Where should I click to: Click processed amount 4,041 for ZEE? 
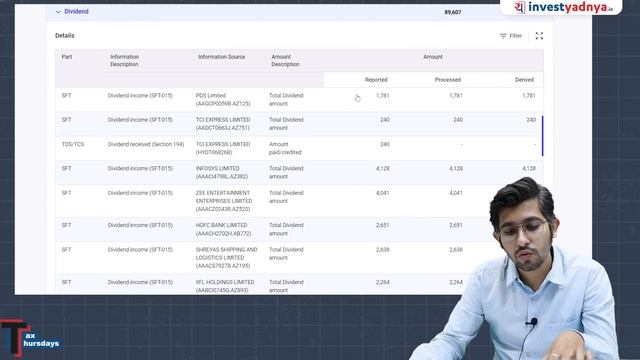pyautogui.click(x=456, y=193)
